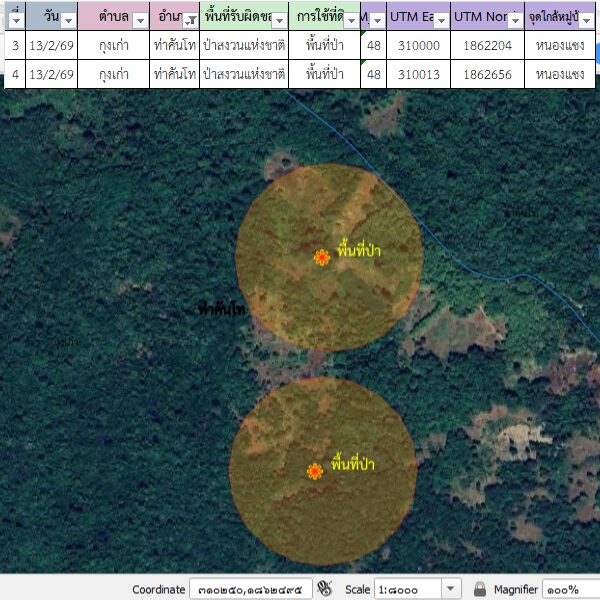Toggle the coordinate display mode icon
Image resolution: width=600 pixels, height=600 pixels.
coord(325,589)
